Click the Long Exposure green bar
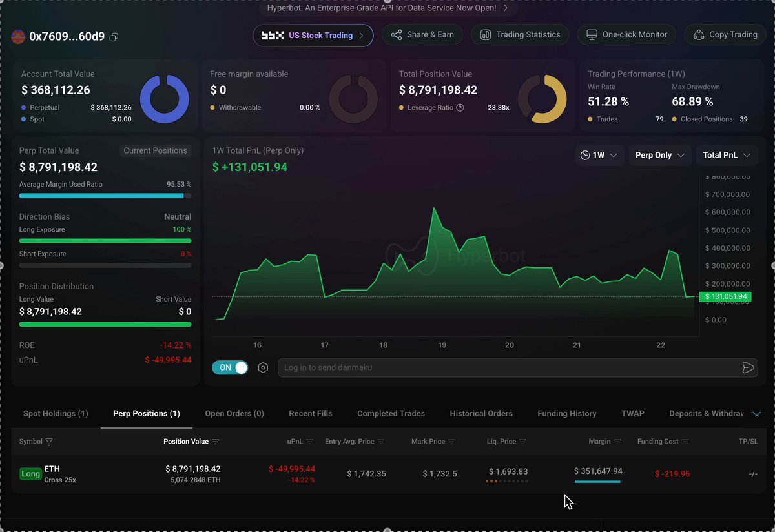 point(105,241)
